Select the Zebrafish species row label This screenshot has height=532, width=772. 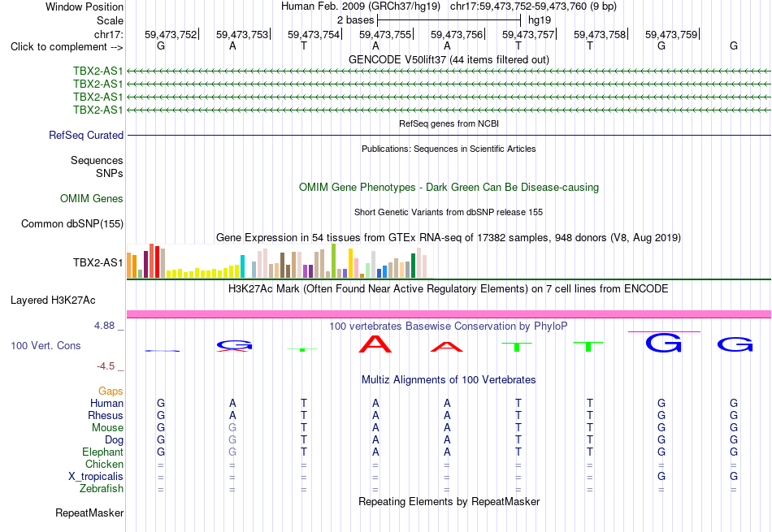click(x=102, y=489)
